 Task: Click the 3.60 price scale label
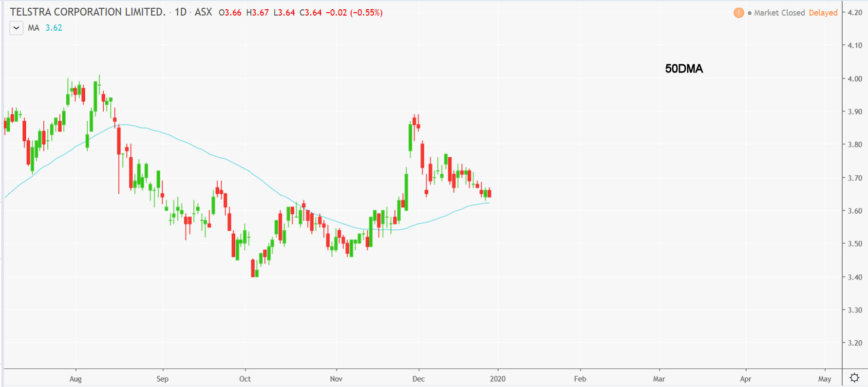pos(855,211)
